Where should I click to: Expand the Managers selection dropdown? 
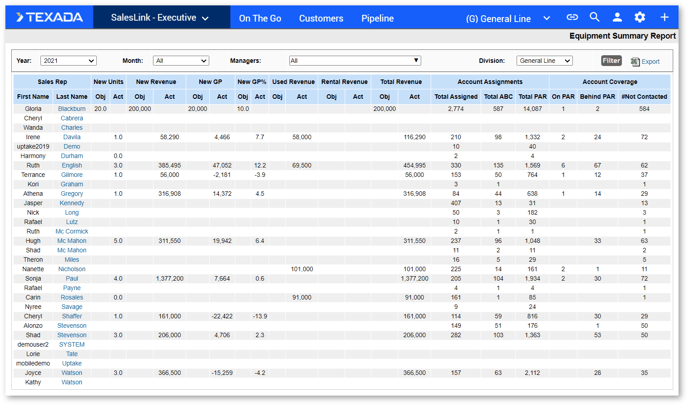[354, 61]
